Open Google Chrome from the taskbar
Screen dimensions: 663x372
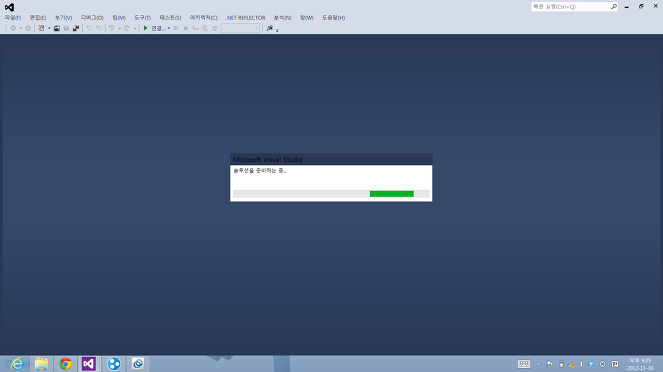pyautogui.click(x=66, y=364)
